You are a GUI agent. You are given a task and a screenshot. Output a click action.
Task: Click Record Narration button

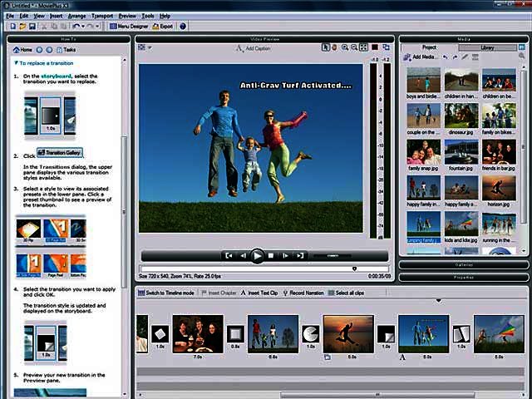299,293
